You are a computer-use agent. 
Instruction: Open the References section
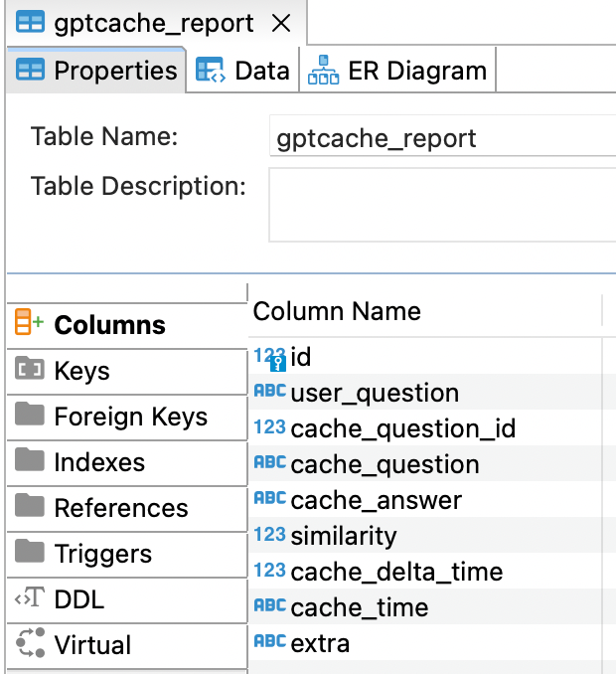(127, 509)
